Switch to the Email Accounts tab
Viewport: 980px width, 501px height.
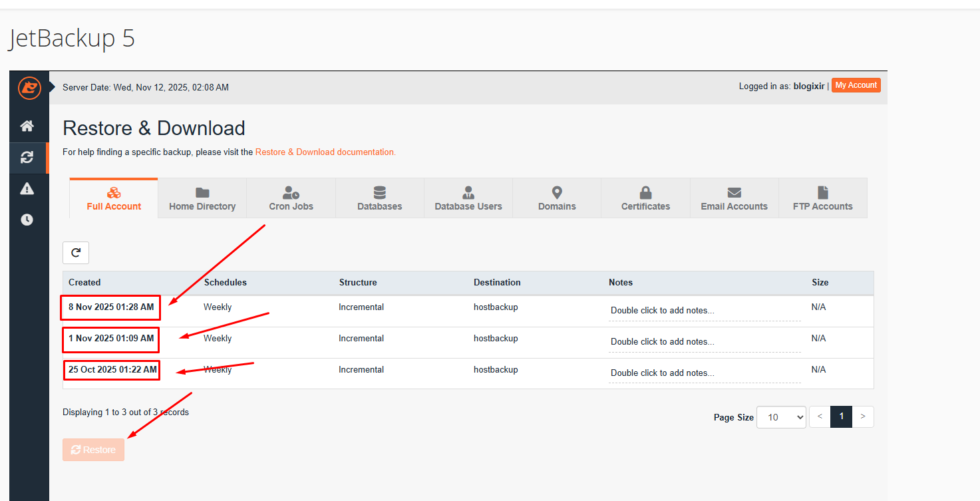tap(734, 198)
